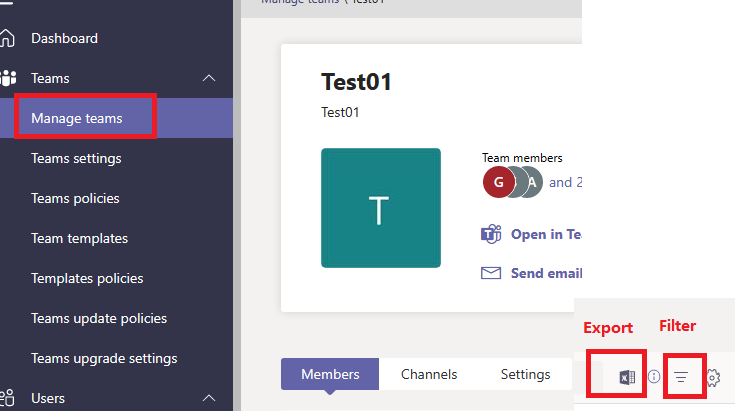Collapse the Teams section chevron
This screenshot has height=417, width=735.
209,78
